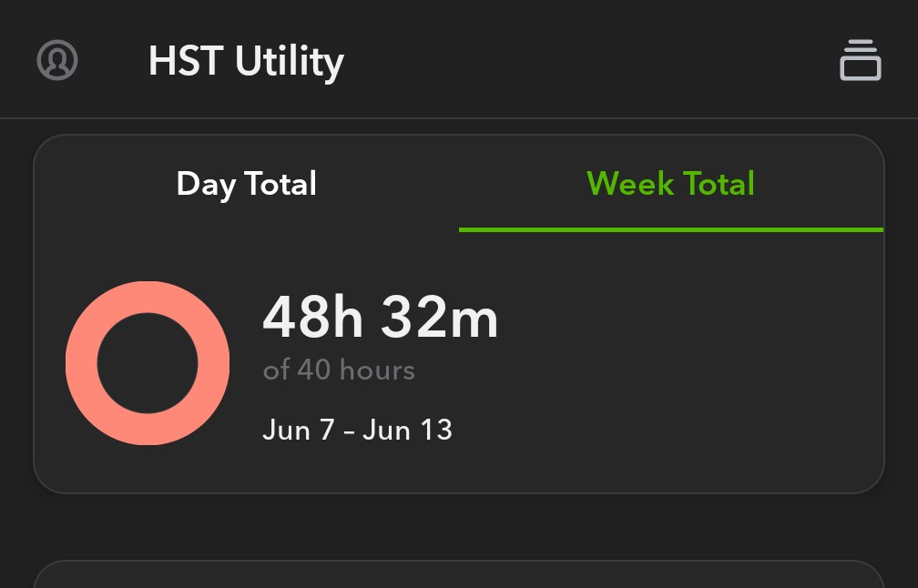Open the user profile icon
918x588 pixels.
(x=57, y=60)
